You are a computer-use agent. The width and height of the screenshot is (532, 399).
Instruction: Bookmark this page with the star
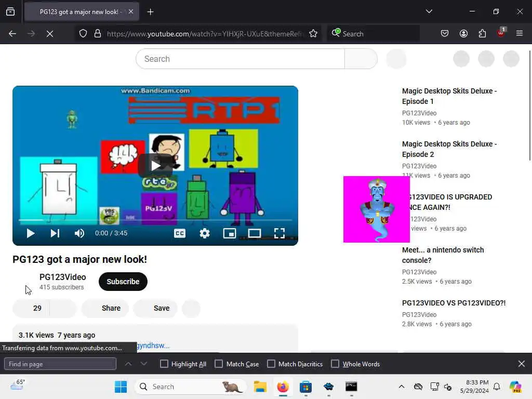[x=313, y=34]
